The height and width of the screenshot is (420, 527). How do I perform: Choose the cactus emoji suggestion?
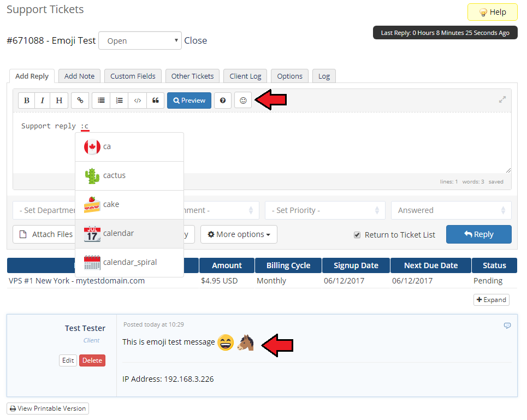[x=129, y=176]
